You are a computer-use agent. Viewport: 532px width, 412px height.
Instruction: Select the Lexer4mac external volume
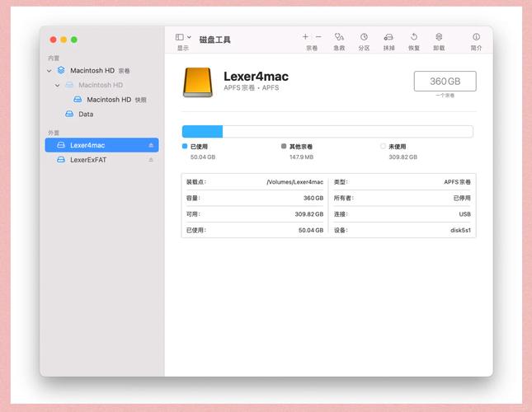click(x=101, y=145)
